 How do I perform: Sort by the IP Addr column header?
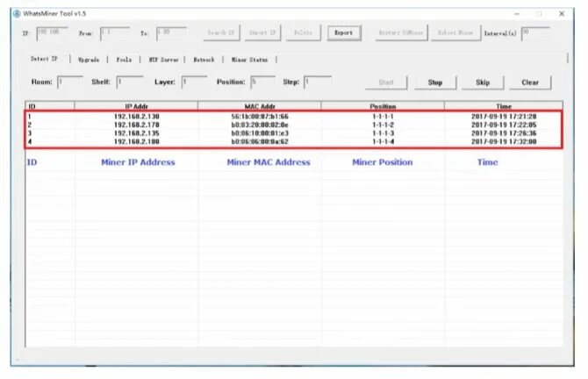click(136, 106)
